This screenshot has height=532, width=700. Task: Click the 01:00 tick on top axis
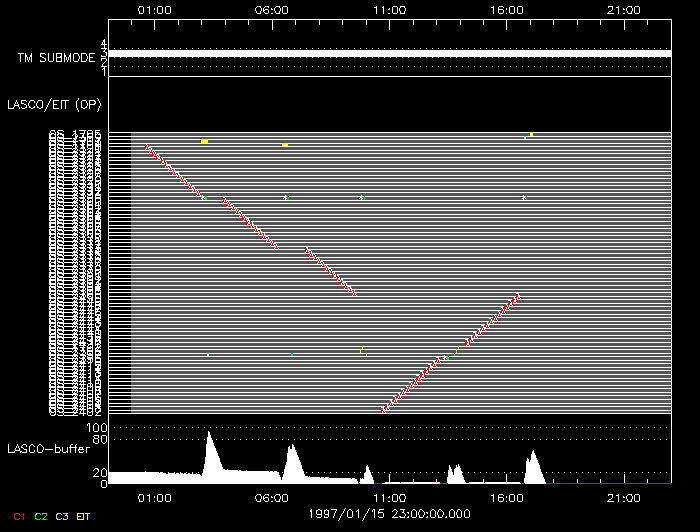tap(154, 10)
